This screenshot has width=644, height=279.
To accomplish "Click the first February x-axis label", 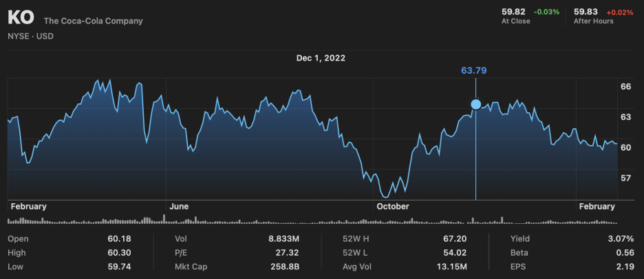I will click(x=28, y=207).
